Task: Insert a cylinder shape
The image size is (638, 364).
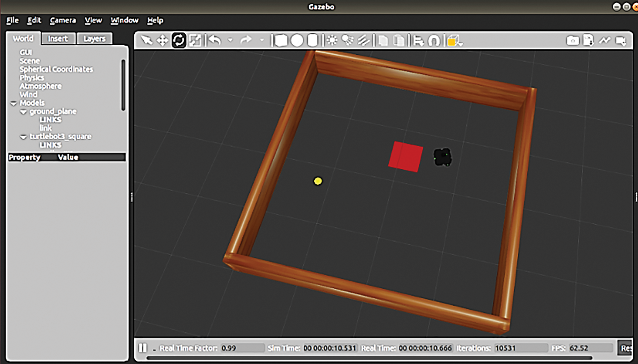Action: click(x=312, y=41)
